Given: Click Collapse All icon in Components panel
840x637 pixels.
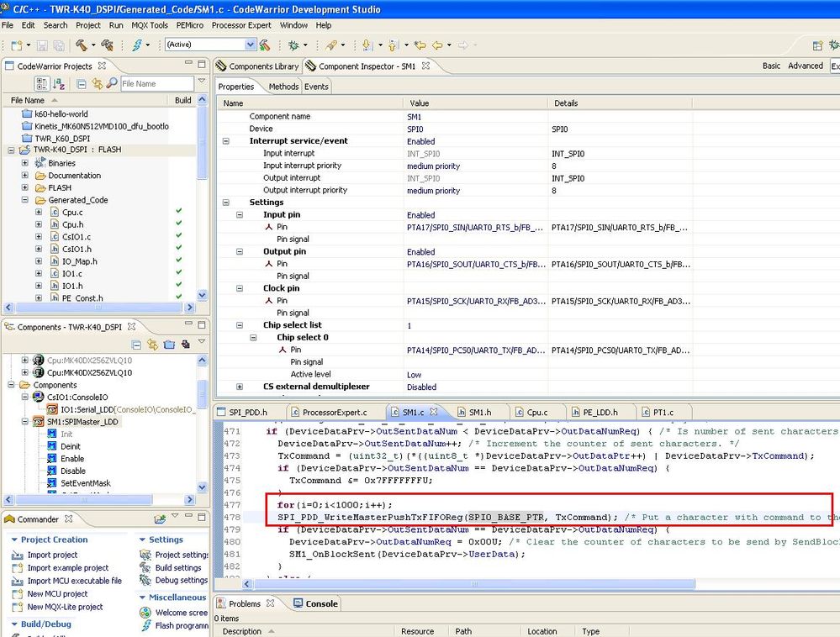Looking at the screenshot, I should tap(136, 345).
